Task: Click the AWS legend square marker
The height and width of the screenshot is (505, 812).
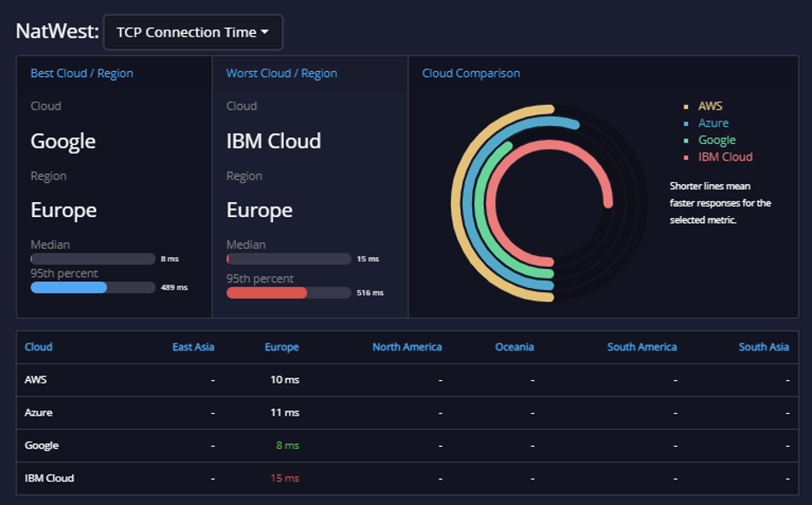Action: tap(685, 107)
